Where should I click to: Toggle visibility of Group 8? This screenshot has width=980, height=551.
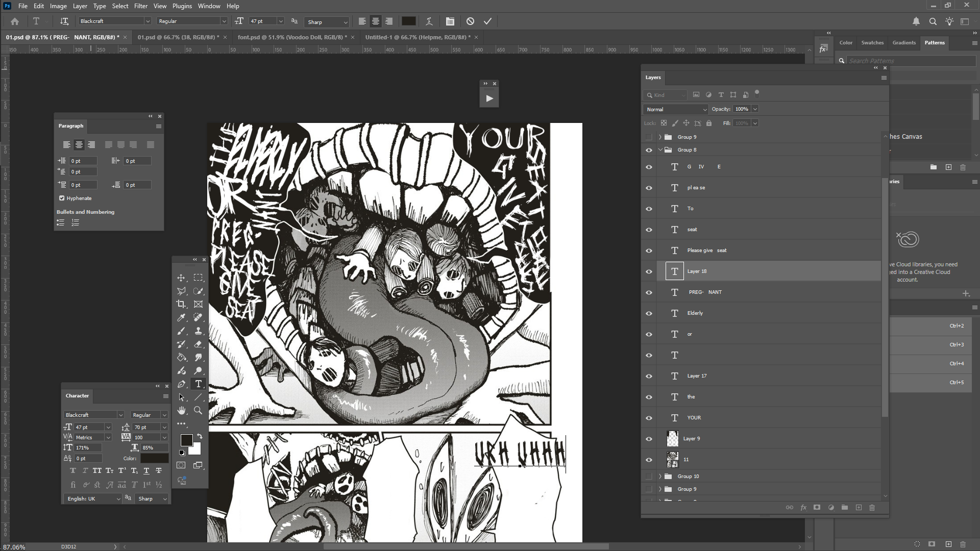[x=649, y=150]
